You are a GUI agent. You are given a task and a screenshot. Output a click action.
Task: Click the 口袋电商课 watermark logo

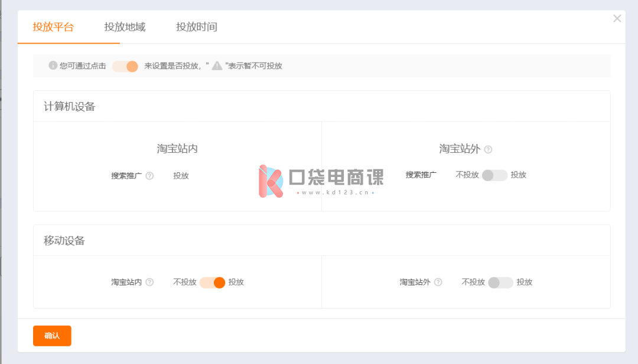click(321, 180)
